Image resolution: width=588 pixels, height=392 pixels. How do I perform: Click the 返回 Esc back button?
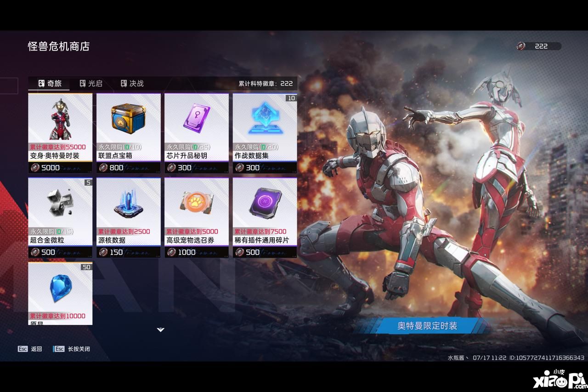point(30,349)
